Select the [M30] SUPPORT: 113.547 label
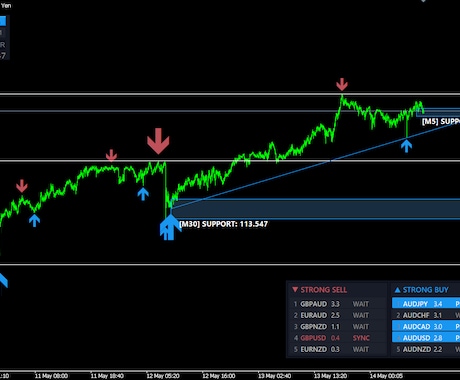460x380 pixels. 223,224
